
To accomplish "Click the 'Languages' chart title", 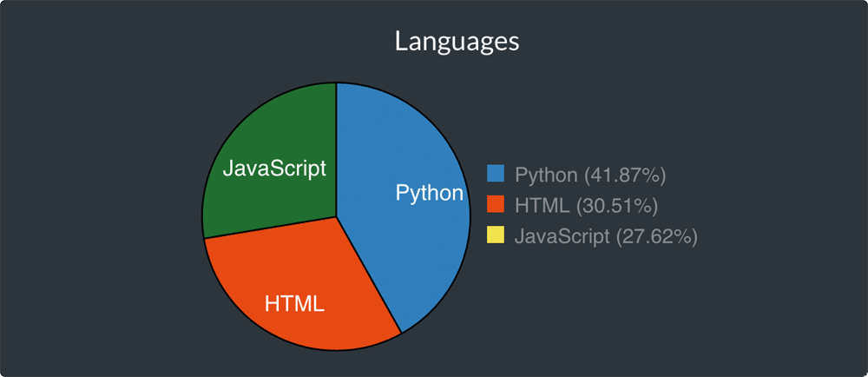I will click(x=457, y=43).
